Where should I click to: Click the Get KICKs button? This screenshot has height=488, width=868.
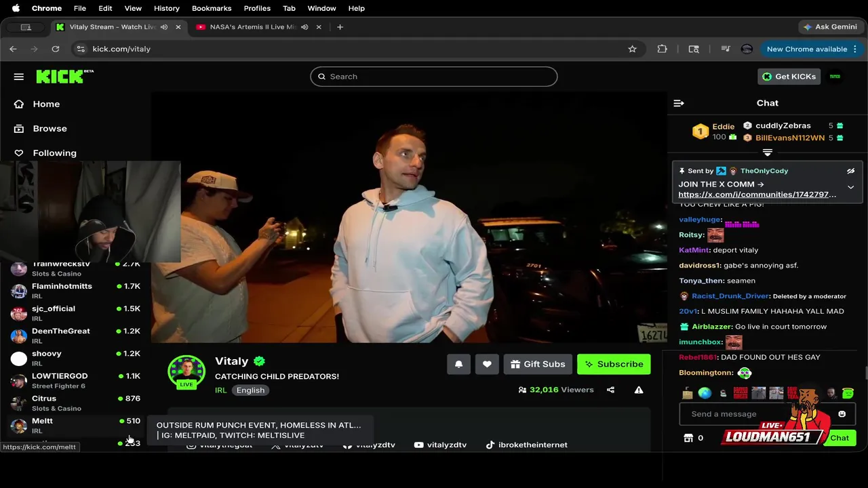tap(789, 77)
